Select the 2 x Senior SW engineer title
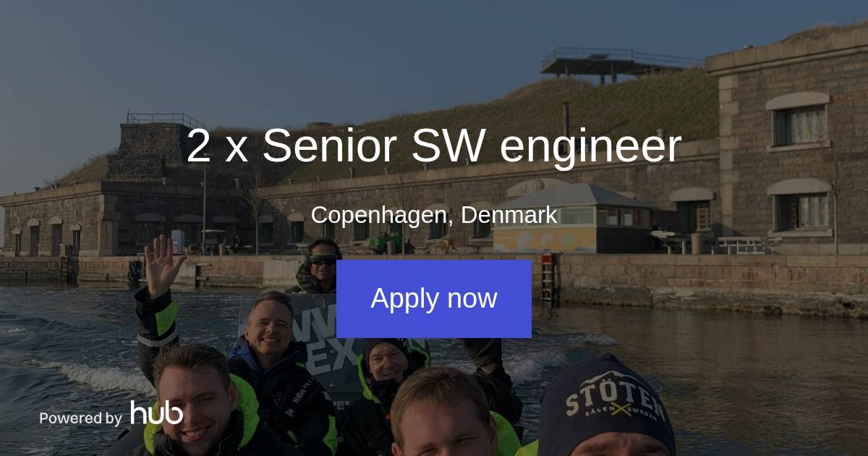This screenshot has height=456, width=868. pyautogui.click(x=434, y=145)
